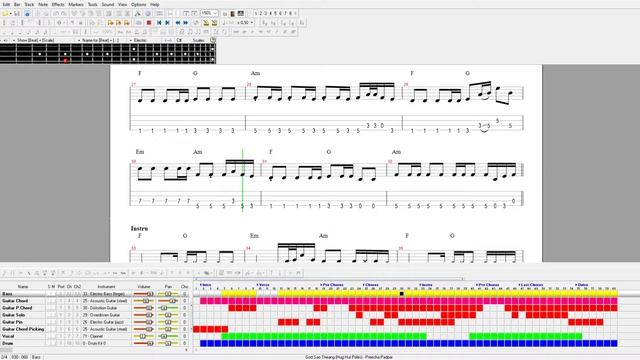Image resolution: width=640 pixels, height=360 pixels.
Task: Click the open file folder icon
Action: (5, 13)
